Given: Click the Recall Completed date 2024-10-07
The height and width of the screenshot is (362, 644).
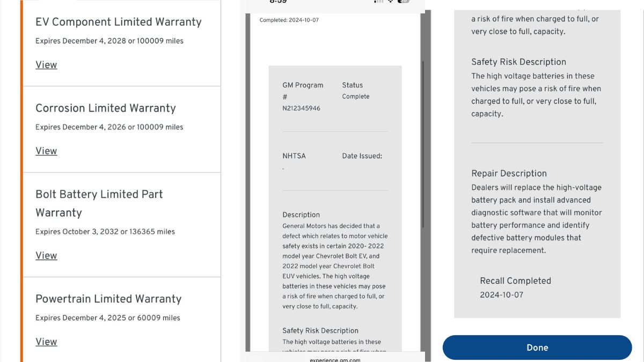Looking at the screenshot, I should (501, 294).
